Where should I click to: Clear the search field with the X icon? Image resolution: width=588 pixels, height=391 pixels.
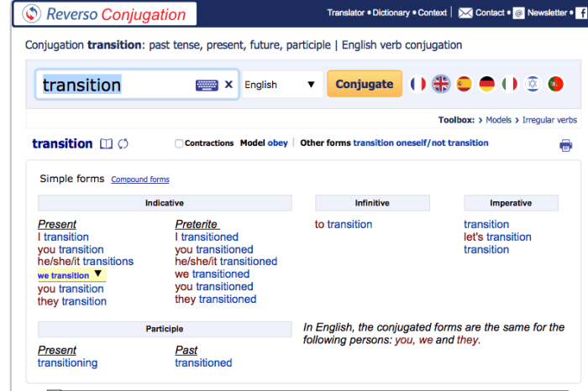[x=228, y=85]
